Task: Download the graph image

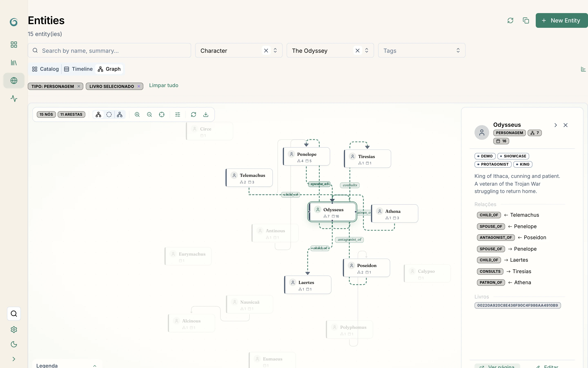Action: tap(206, 115)
